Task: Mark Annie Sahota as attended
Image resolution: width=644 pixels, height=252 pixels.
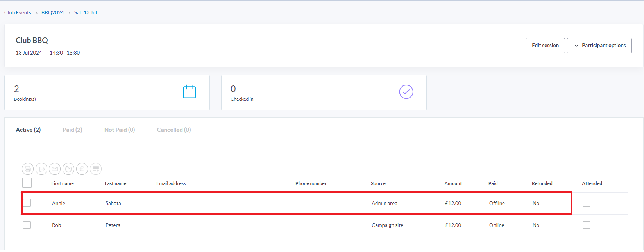Action: (587, 203)
